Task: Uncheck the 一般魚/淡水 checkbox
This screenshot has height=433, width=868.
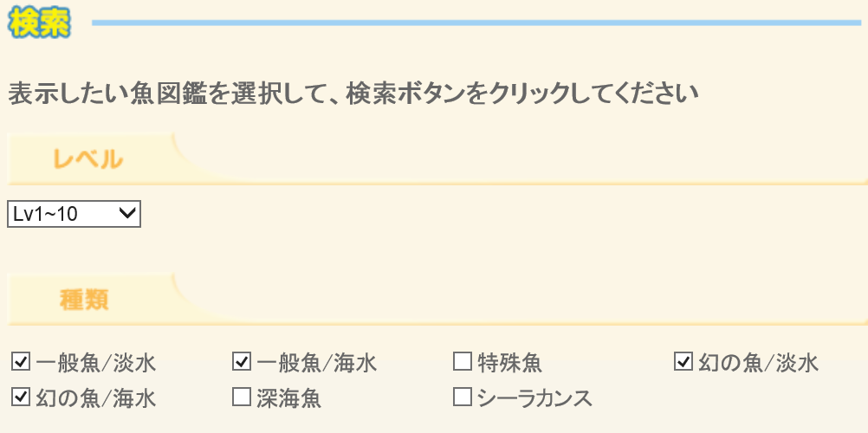Action: [21, 362]
